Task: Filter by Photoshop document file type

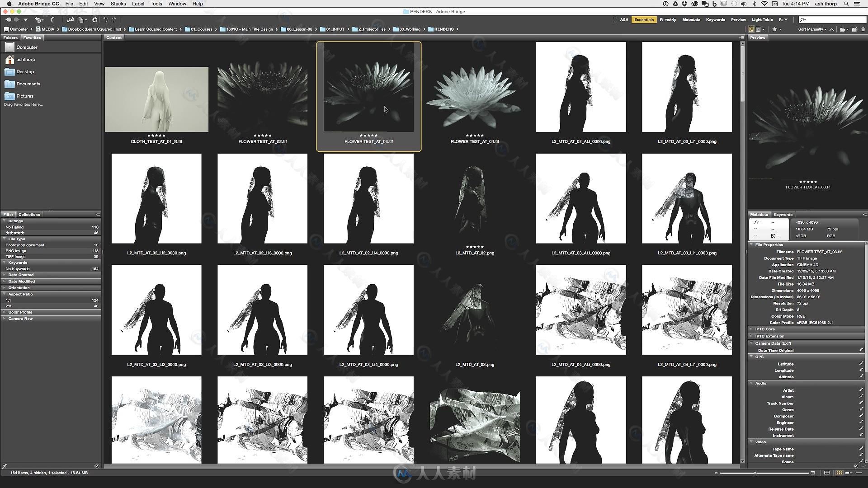Action: 51,245
